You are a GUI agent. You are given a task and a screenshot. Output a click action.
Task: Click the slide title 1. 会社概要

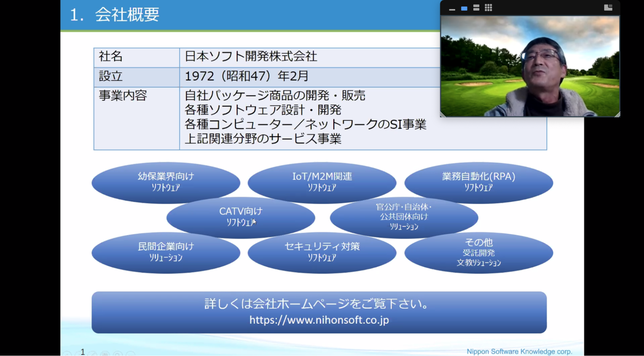114,15
